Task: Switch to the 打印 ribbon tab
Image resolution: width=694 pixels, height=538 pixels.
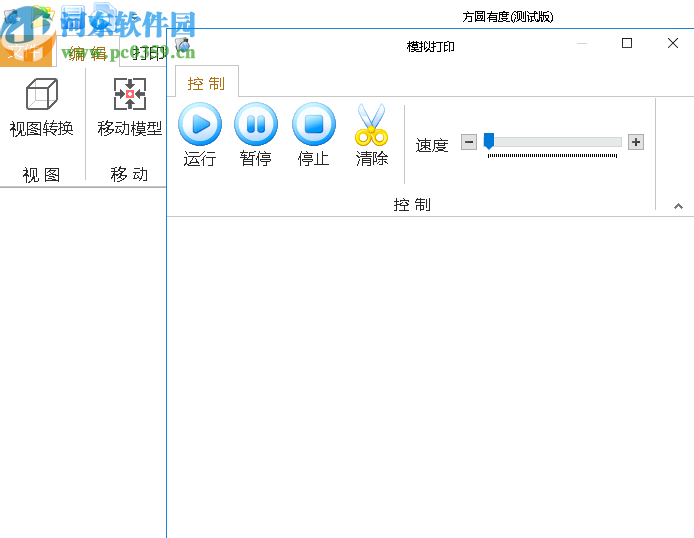Action: [x=147, y=53]
